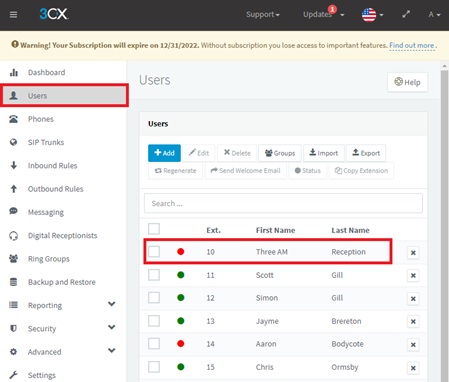Click the Send Welcome Email button
This screenshot has height=382, width=449.
245,171
